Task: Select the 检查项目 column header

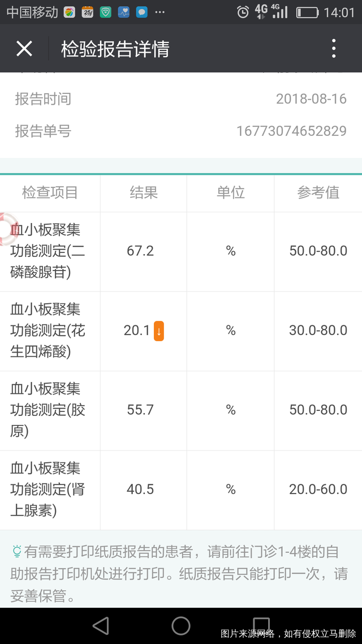Action: 50,193
